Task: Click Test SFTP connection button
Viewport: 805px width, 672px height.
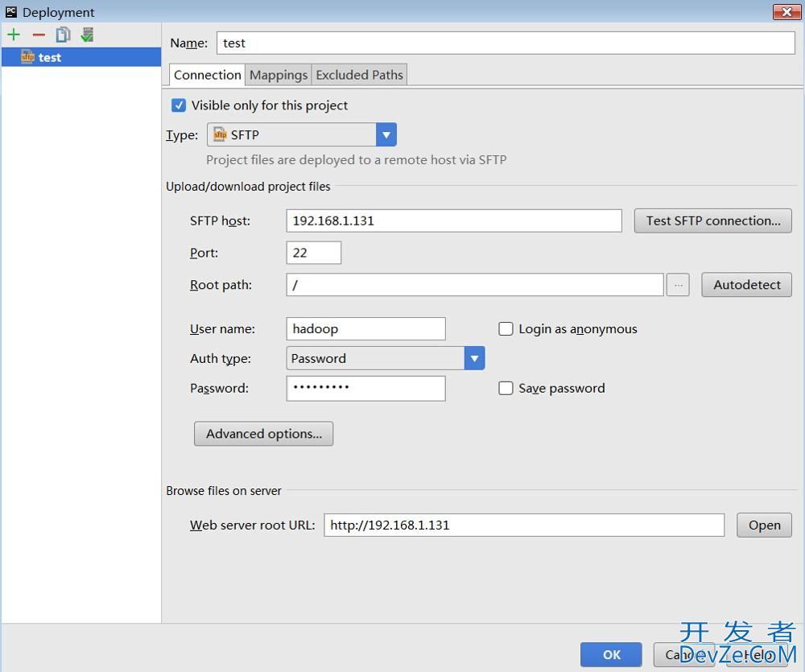Action: [x=713, y=221]
